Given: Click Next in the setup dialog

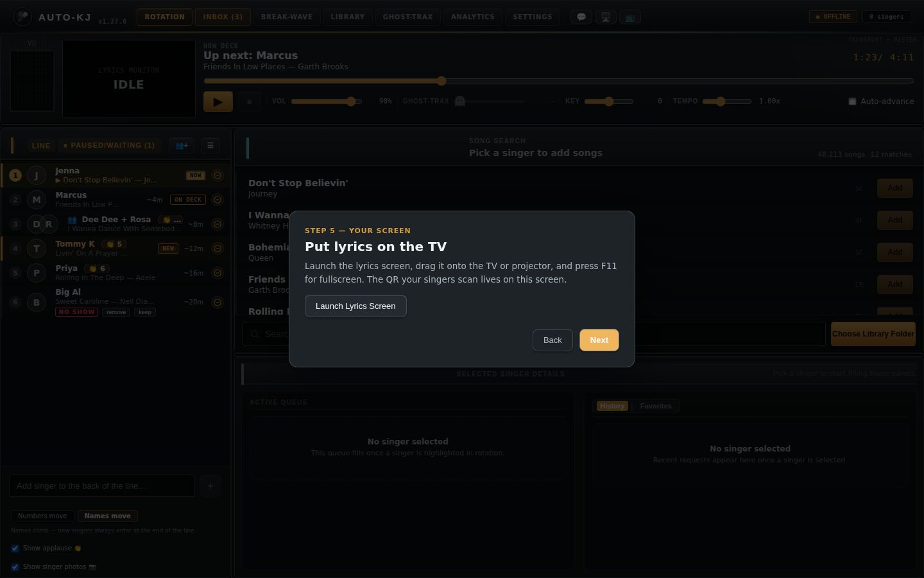Looking at the screenshot, I should tap(599, 340).
